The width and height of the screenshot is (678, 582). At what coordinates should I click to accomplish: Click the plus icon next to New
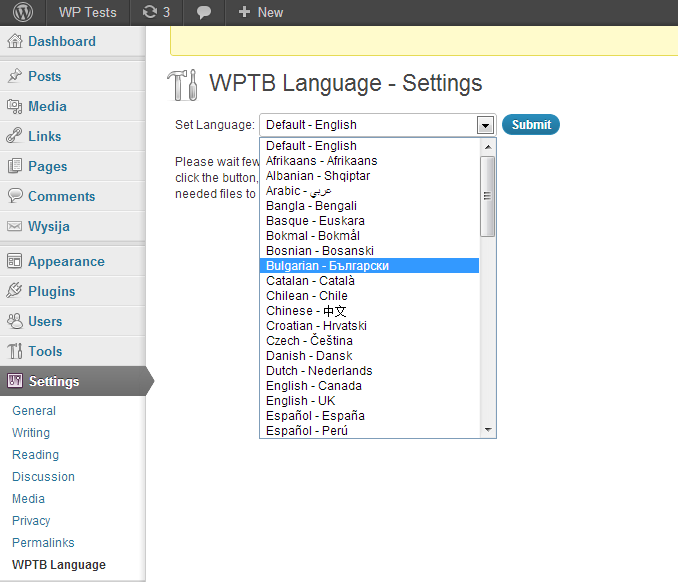pos(244,12)
